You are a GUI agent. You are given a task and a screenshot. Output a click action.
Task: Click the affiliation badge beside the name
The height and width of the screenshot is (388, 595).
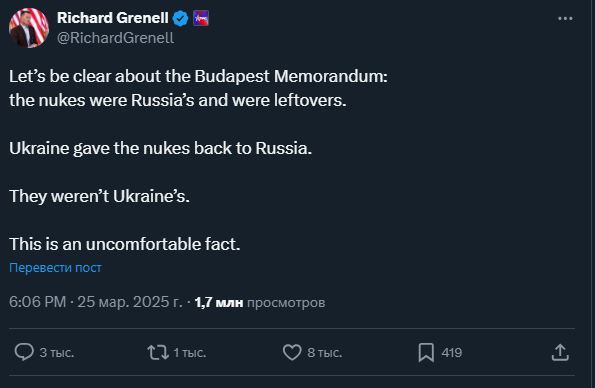[x=201, y=18]
